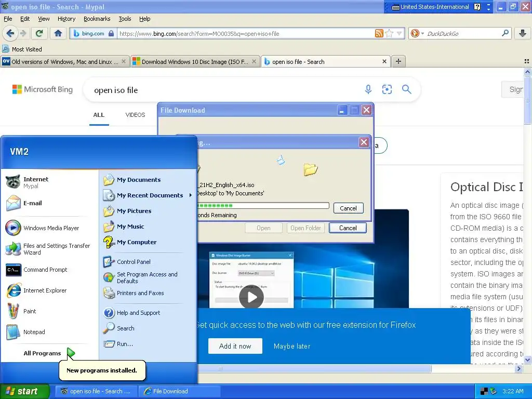Viewport: 532px width, 399px height.
Task: Go back with the browser back arrow
Action: tap(10, 33)
